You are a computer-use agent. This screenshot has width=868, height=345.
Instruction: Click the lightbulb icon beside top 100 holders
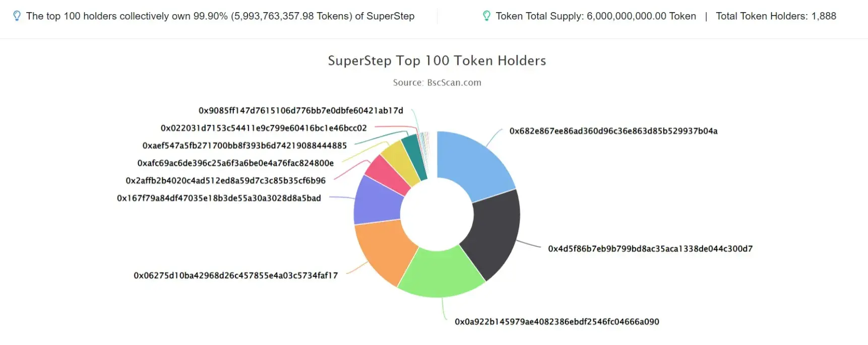pyautogui.click(x=17, y=16)
